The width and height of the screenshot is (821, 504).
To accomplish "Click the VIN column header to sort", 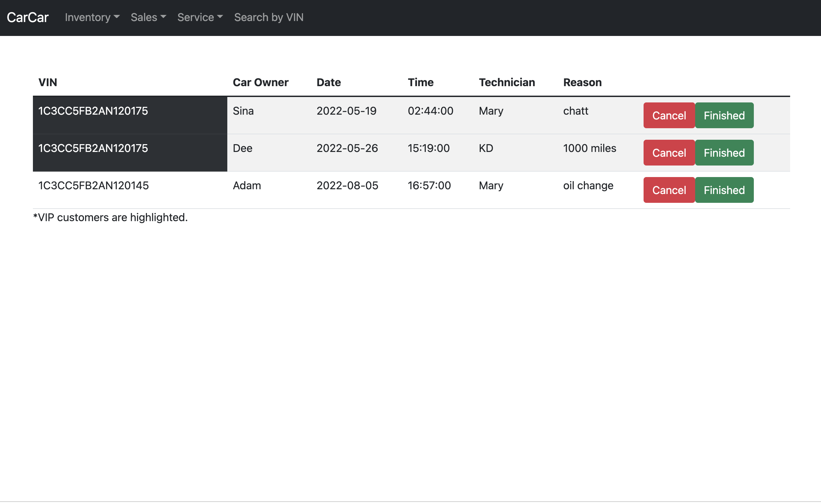I will click(49, 82).
